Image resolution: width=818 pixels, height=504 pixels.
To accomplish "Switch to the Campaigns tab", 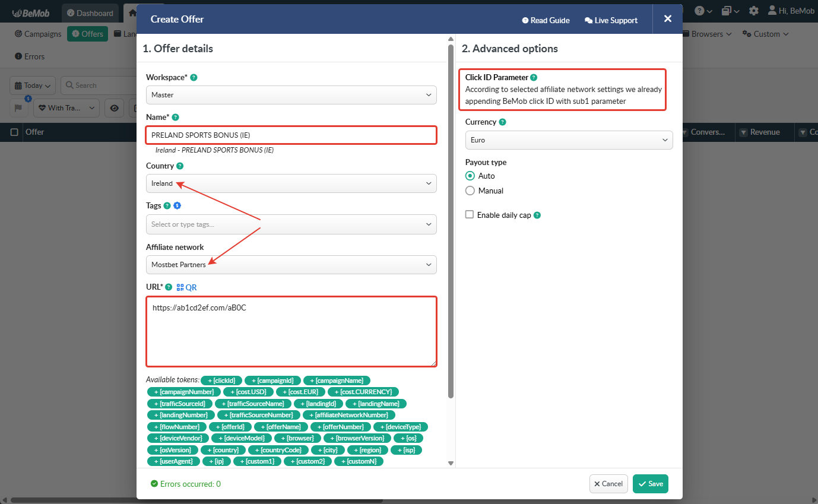I will click(38, 34).
